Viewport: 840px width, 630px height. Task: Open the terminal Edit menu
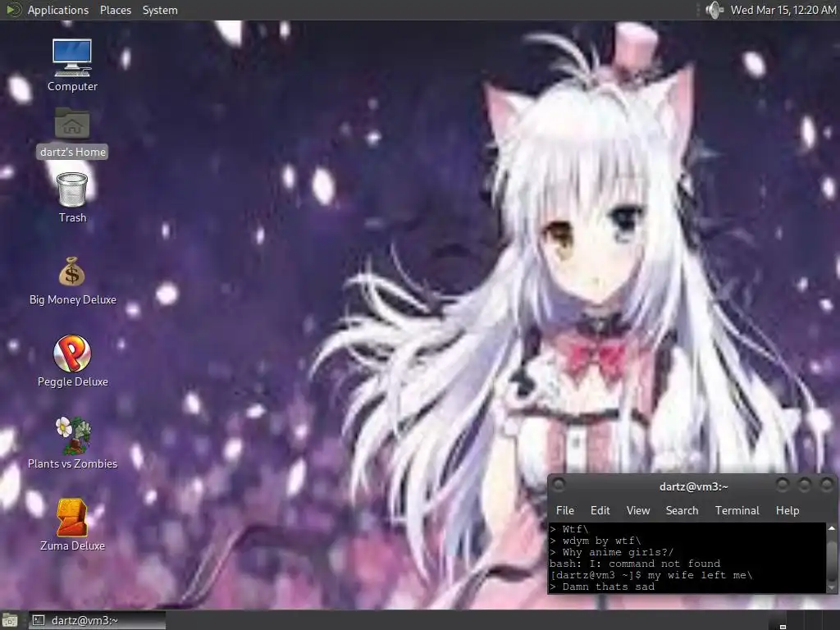click(x=600, y=510)
